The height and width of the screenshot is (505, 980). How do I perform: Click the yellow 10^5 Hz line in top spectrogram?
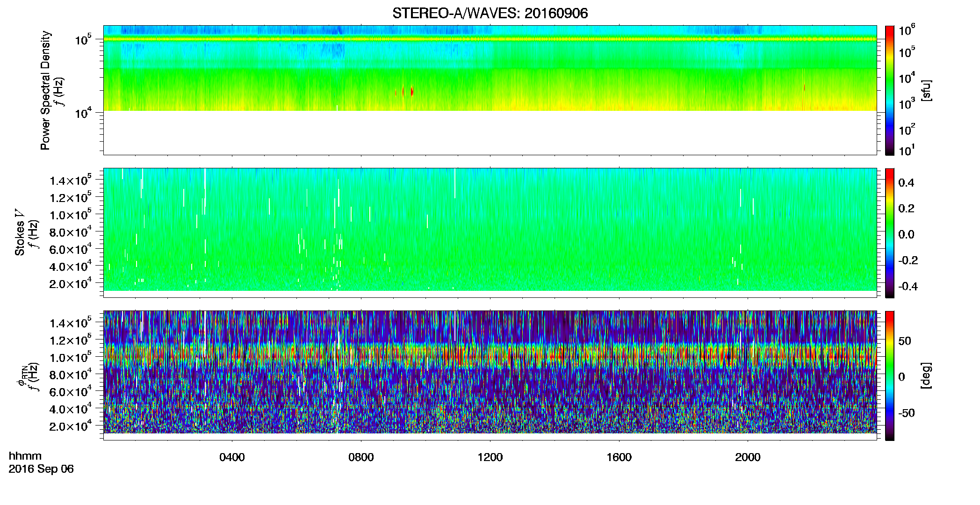[x=490, y=39]
